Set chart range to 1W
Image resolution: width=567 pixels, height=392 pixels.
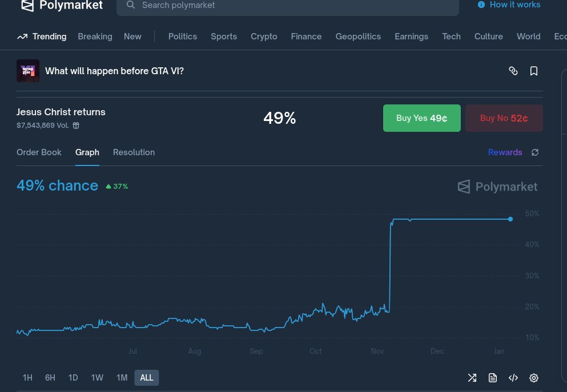click(97, 378)
